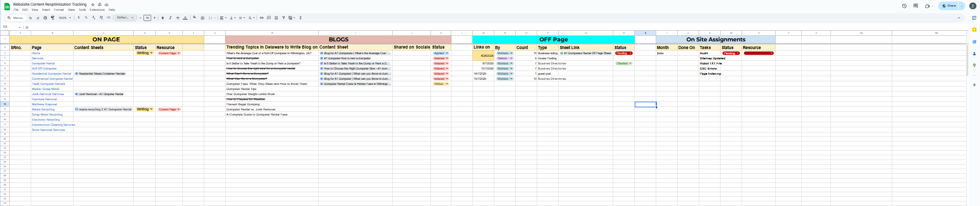980x206 pixels.
Task: Click the font size input field
Action: tap(147, 18)
